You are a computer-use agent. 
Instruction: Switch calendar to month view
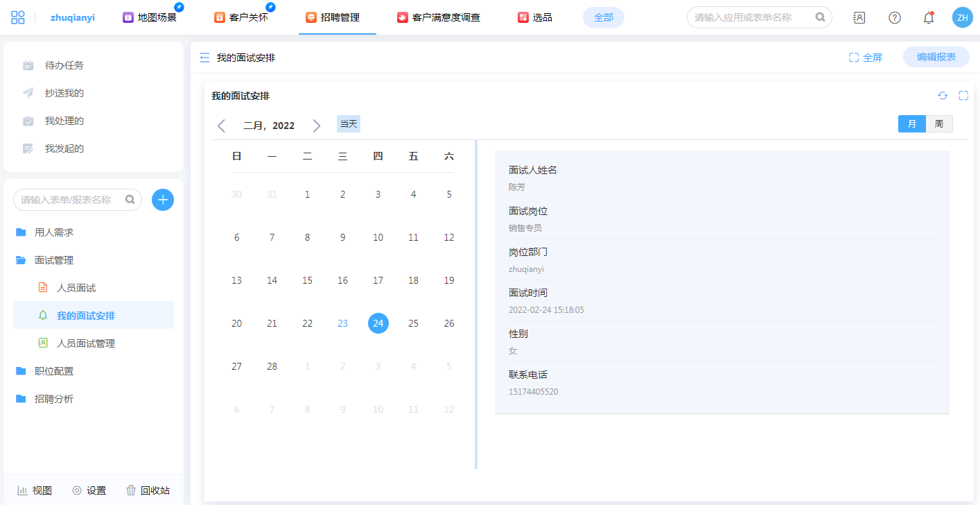click(x=912, y=123)
